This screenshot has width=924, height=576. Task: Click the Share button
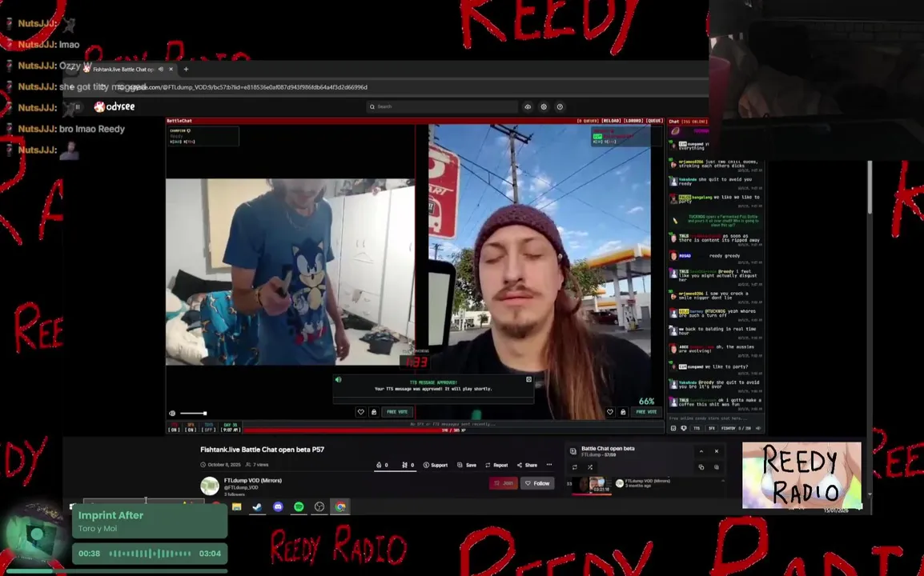(x=527, y=465)
